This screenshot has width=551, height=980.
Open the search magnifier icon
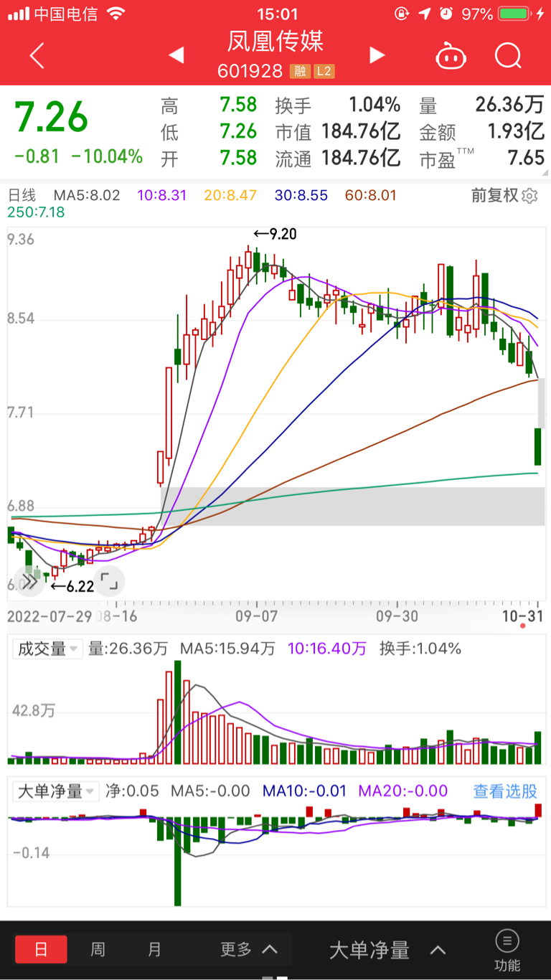(508, 55)
